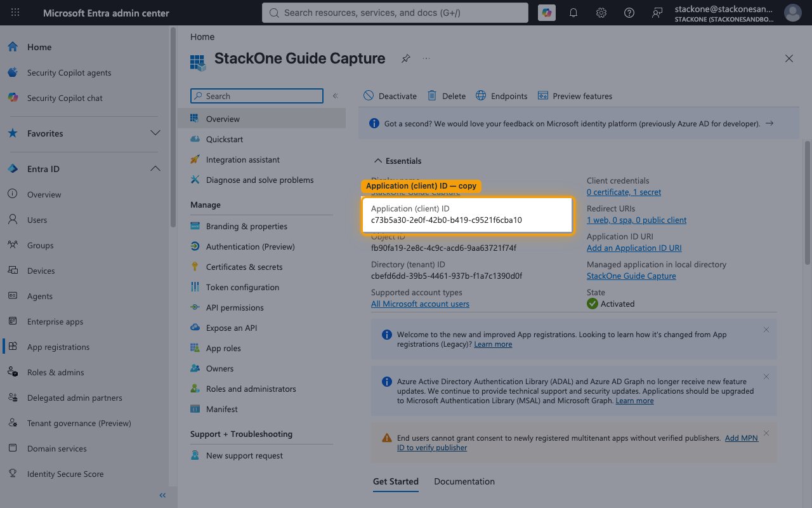Select the Get Started tab

pos(396,481)
